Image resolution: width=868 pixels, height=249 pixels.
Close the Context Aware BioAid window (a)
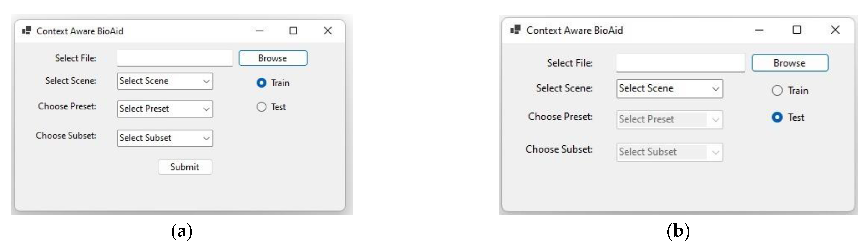pos(327,31)
